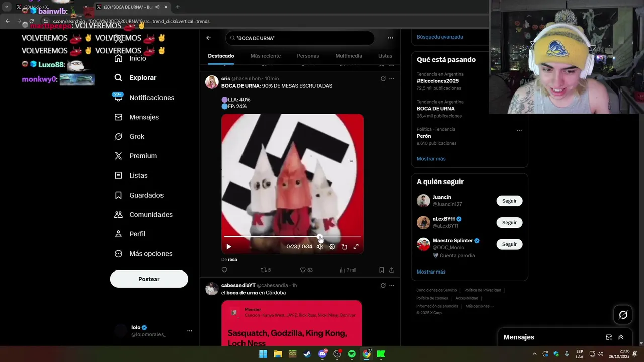
Task: Expand the Mensajes drawer
Action: [621, 337]
